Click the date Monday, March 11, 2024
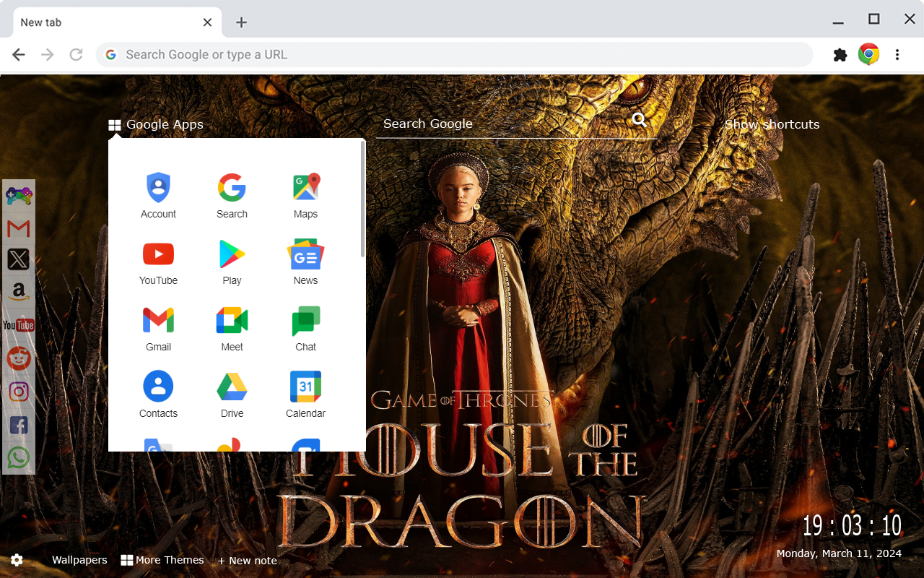 pyautogui.click(x=839, y=553)
